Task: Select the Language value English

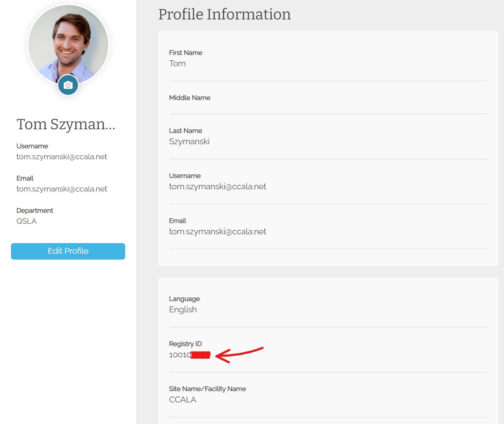Action: click(183, 310)
